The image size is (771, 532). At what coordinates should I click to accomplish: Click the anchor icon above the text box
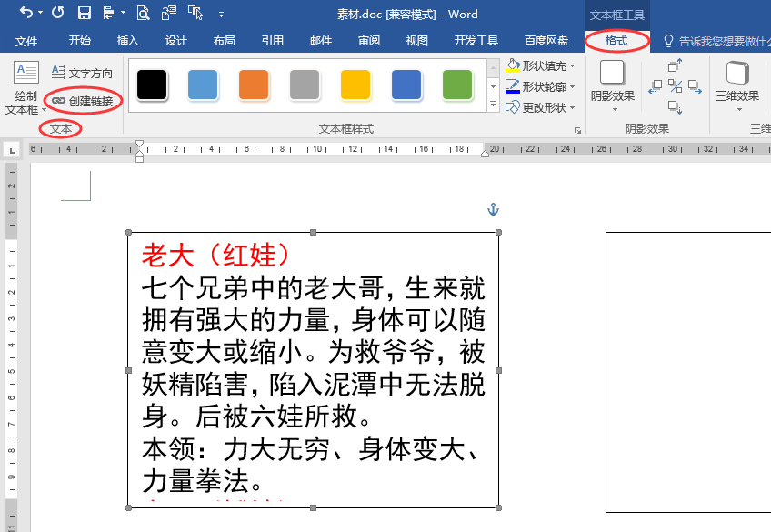[493, 209]
